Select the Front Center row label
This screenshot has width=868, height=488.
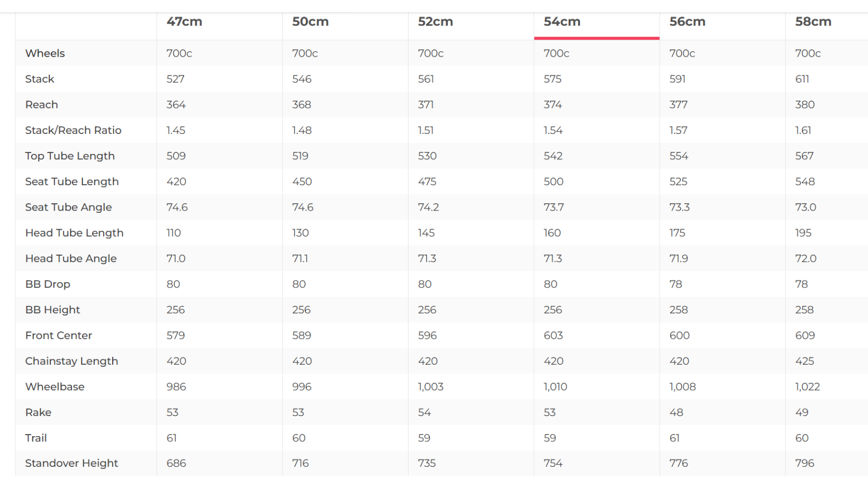coord(59,336)
